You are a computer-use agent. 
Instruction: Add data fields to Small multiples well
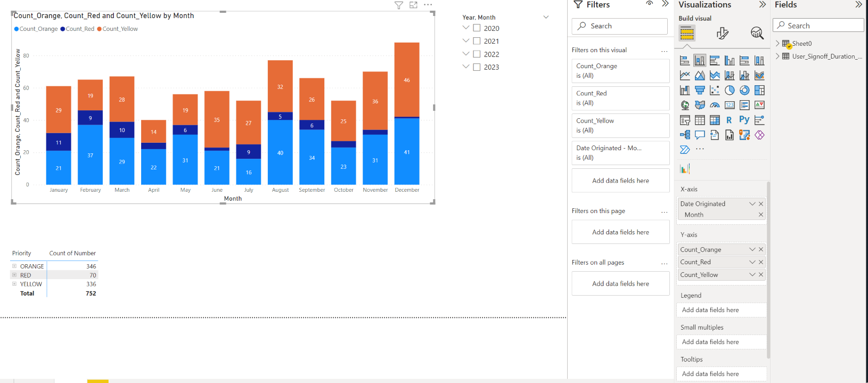point(722,342)
